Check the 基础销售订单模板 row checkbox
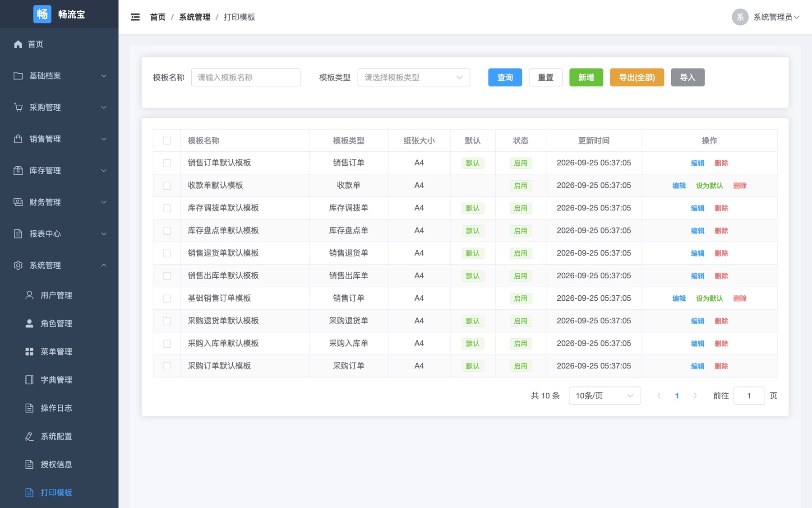812x508 pixels. pyautogui.click(x=167, y=298)
